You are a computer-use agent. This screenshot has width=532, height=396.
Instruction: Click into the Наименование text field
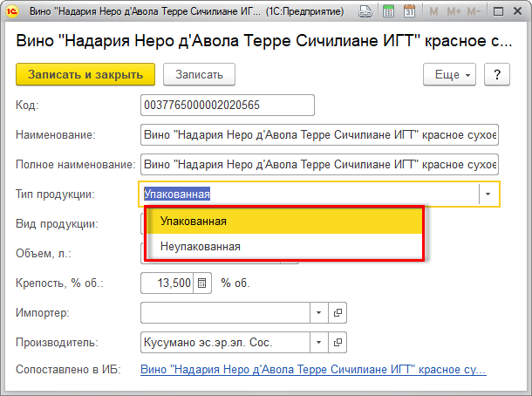(x=318, y=135)
